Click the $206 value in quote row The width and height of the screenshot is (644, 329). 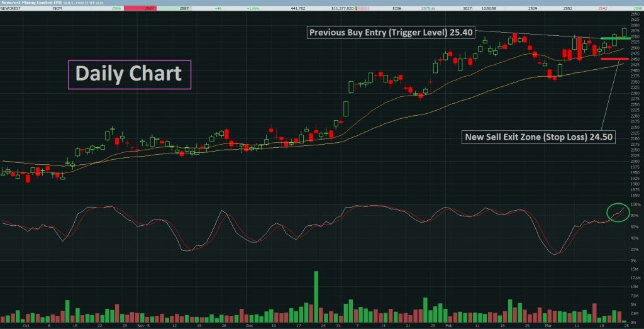coord(396,8)
